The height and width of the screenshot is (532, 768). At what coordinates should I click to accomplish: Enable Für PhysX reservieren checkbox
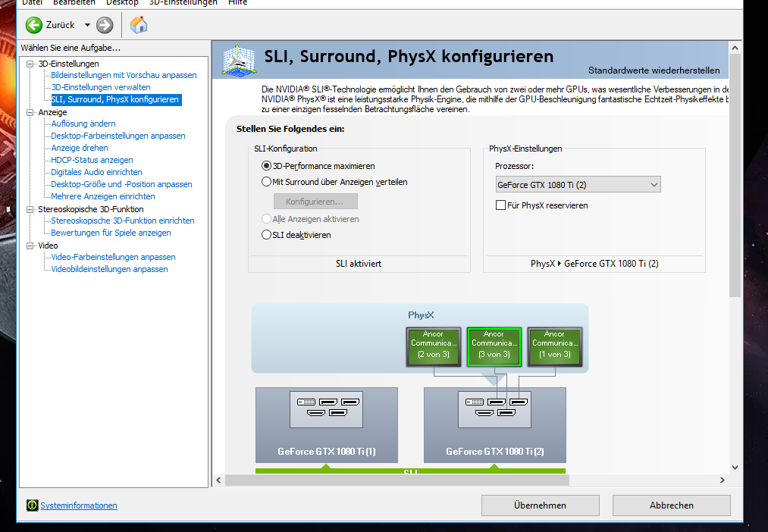(500, 205)
